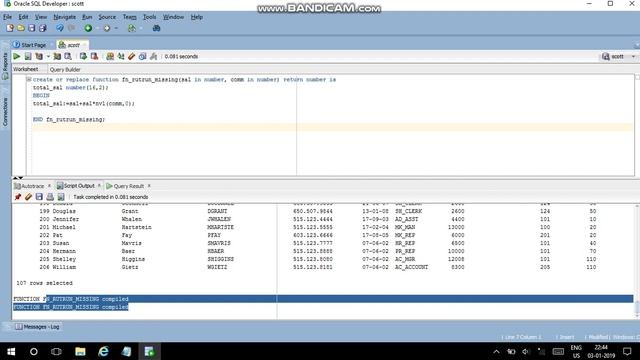Screen dimensions: 640x360
Task: Click the Run Script icon
Action: click(x=28, y=56)
